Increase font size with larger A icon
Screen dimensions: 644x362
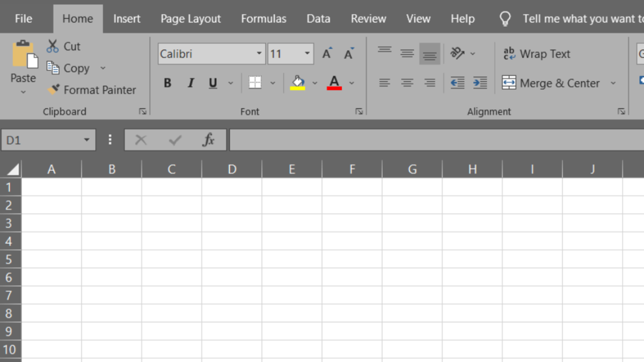coord(327,54)
